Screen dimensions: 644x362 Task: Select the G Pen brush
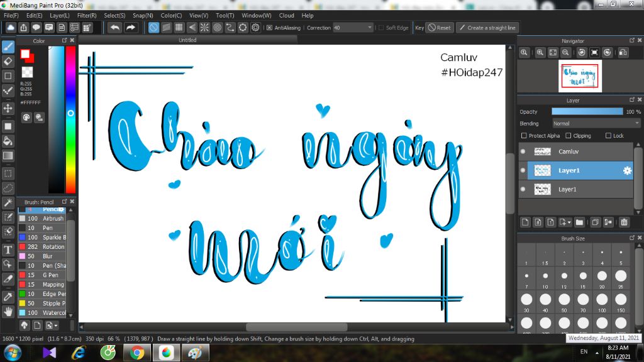point(42,275)
